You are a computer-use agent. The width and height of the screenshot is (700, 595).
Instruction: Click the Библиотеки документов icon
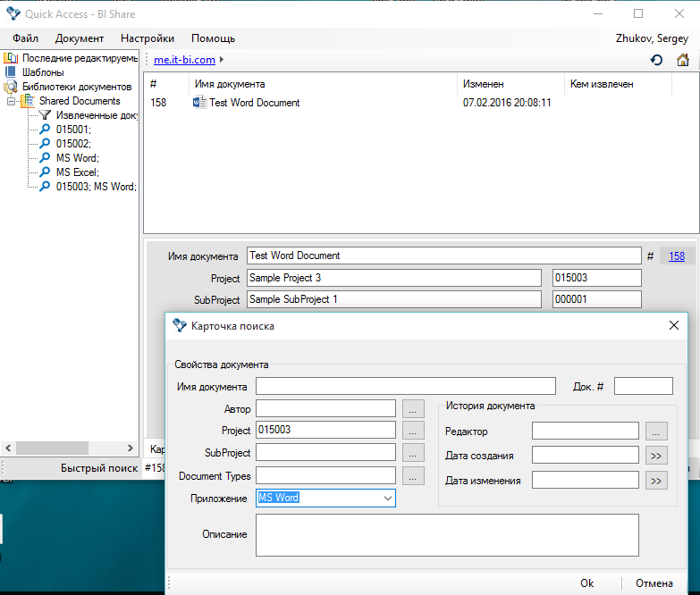click(10, 87)
